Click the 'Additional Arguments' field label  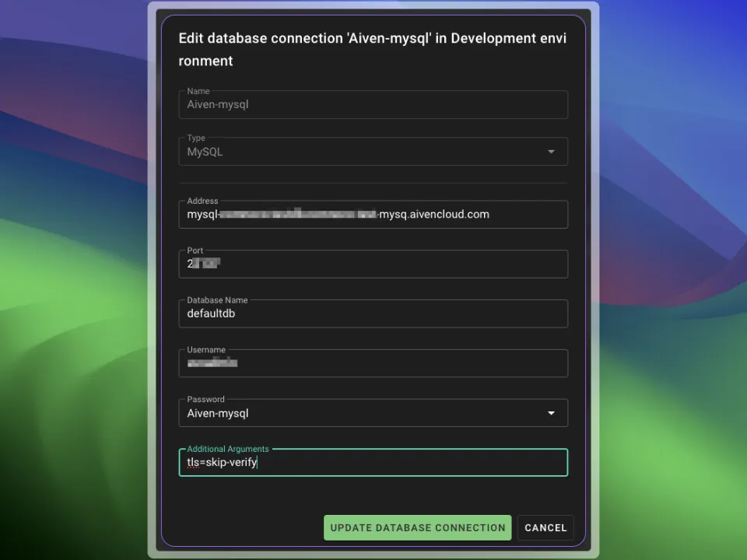coord(228,449)
